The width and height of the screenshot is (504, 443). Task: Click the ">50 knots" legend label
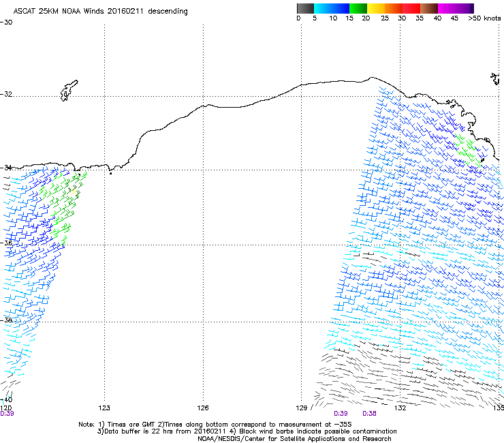click(484, 18)
